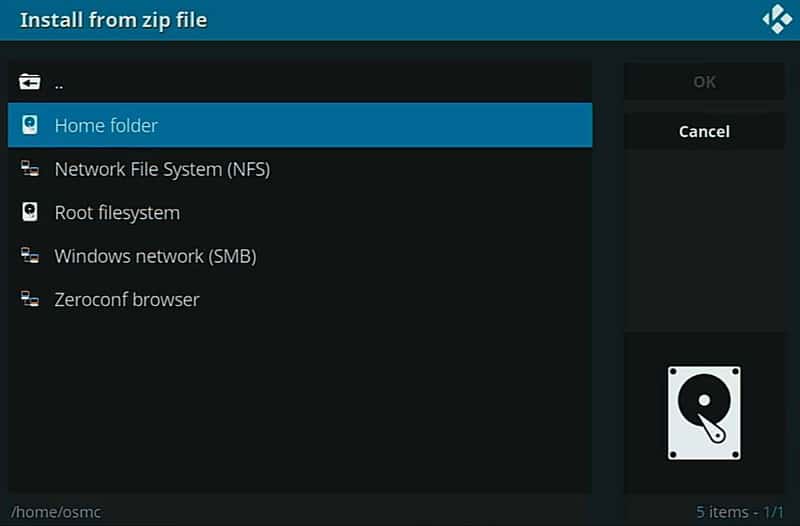Cancel the zip file dialog
Screen dimensions: 800x526
pyautogui.click(x=704, y=131)
